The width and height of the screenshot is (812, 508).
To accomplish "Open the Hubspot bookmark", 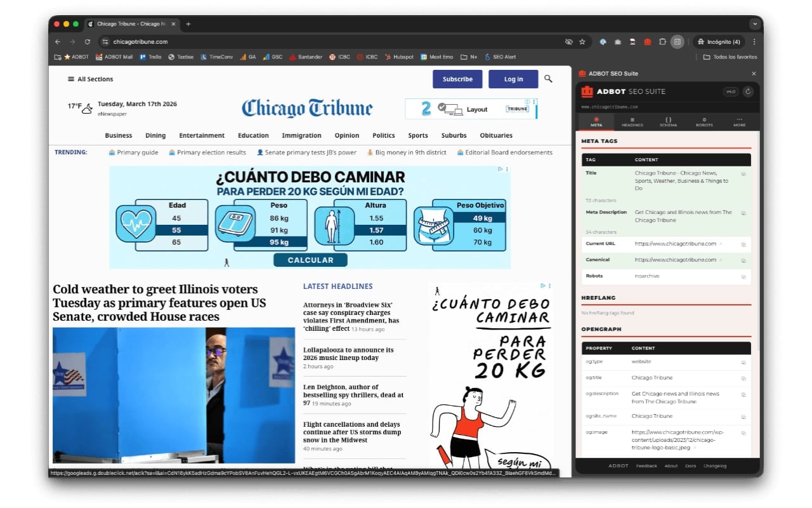I will point(399,57).
